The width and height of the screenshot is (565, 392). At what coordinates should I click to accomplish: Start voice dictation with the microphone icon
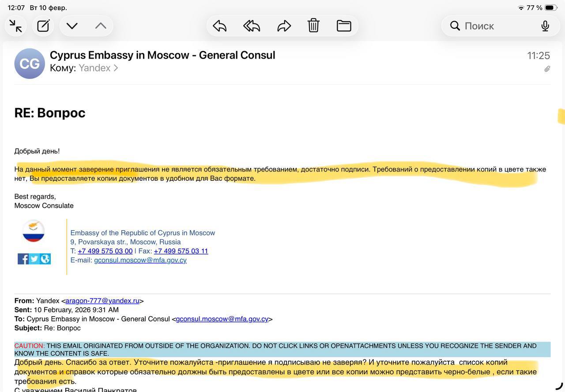[545, 26]
